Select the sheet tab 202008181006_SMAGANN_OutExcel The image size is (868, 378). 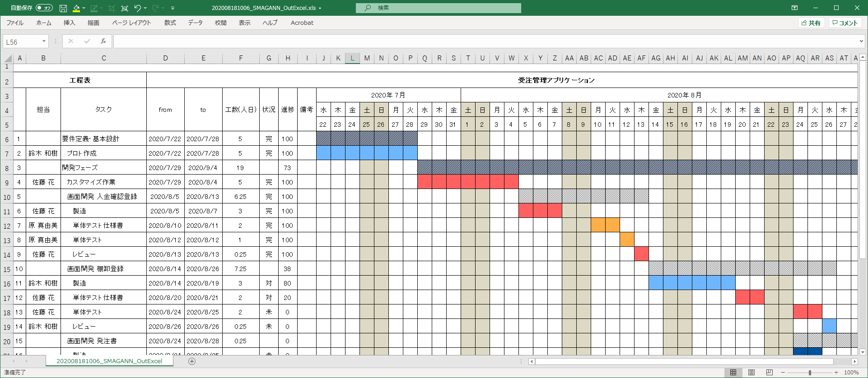pos(109,361)
